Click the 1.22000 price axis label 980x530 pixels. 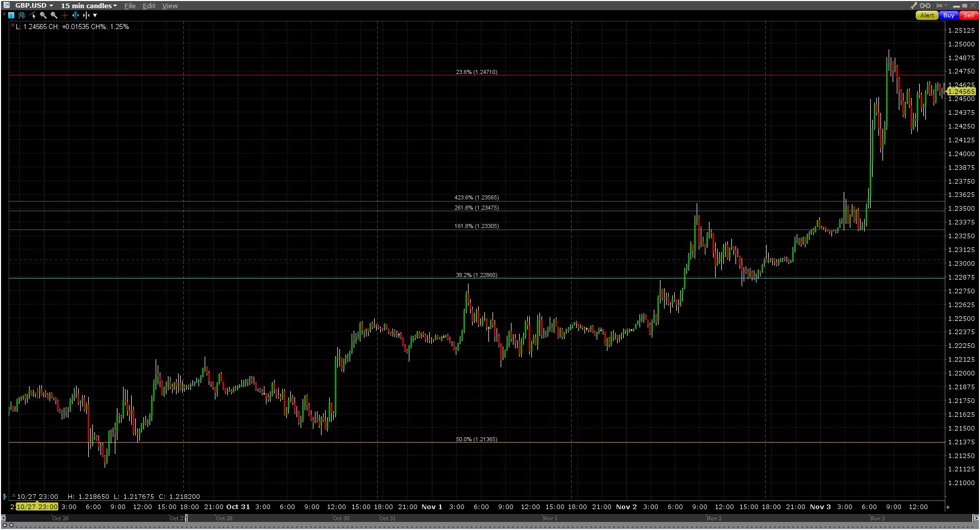[x=961, y=373]
